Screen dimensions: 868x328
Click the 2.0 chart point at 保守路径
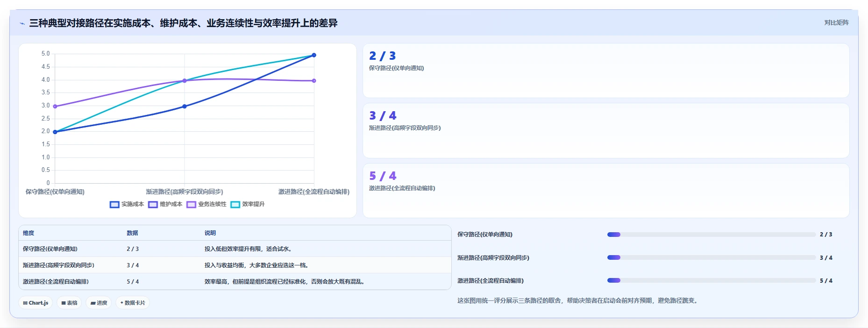coord(55,132)
